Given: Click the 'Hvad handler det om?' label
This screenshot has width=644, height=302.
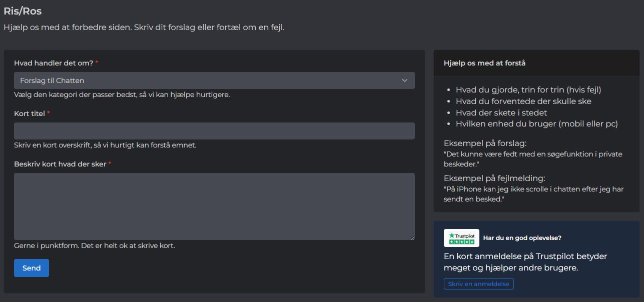Looking at the screenshot, I should 54,63.
